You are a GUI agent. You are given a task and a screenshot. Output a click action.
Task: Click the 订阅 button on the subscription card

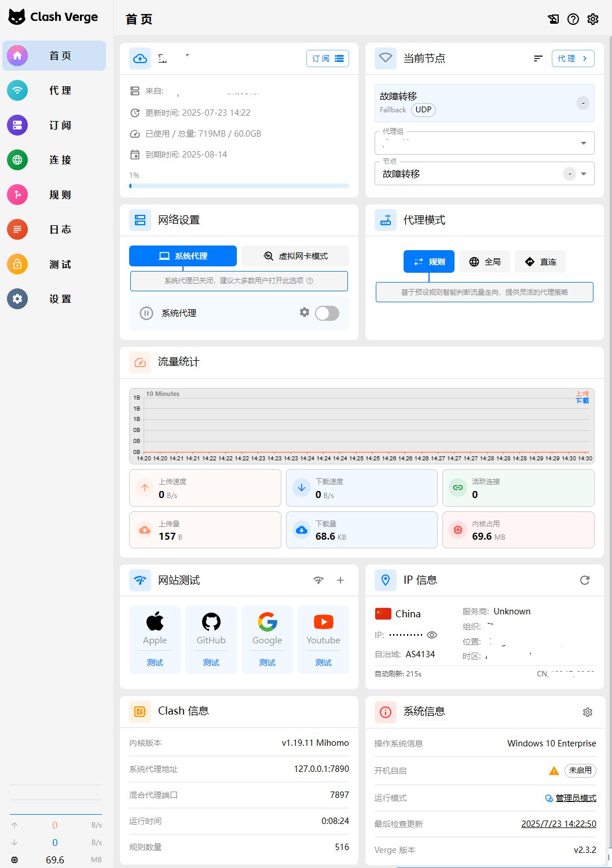pos(328,58)
